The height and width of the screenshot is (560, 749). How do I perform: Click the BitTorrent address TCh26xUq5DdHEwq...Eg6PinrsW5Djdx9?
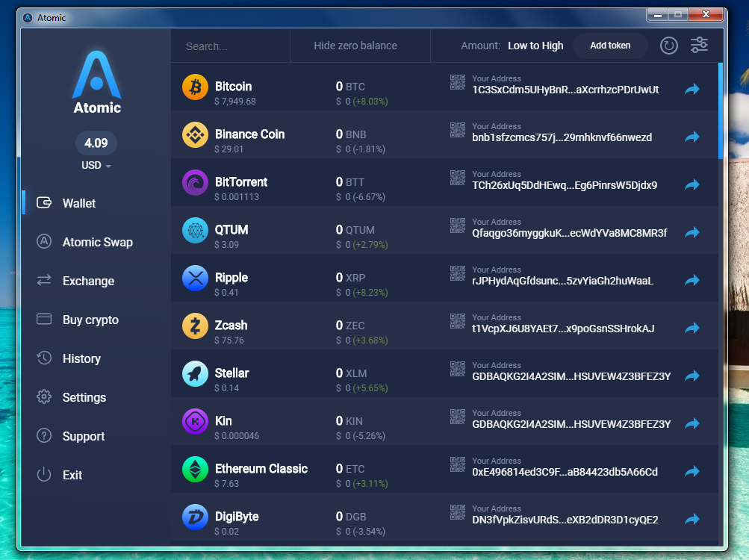(x=565, y=185)
